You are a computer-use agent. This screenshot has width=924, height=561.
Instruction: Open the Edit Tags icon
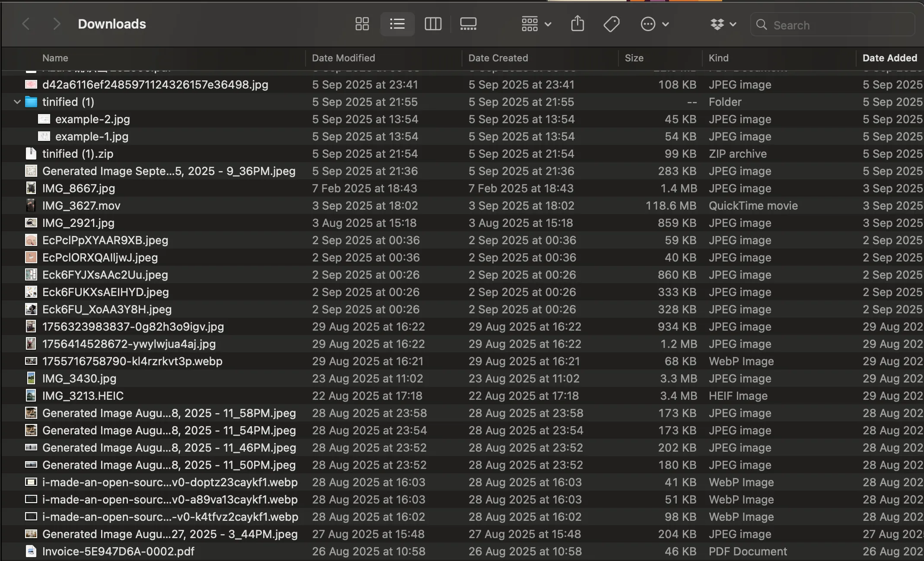coord(611,24)
